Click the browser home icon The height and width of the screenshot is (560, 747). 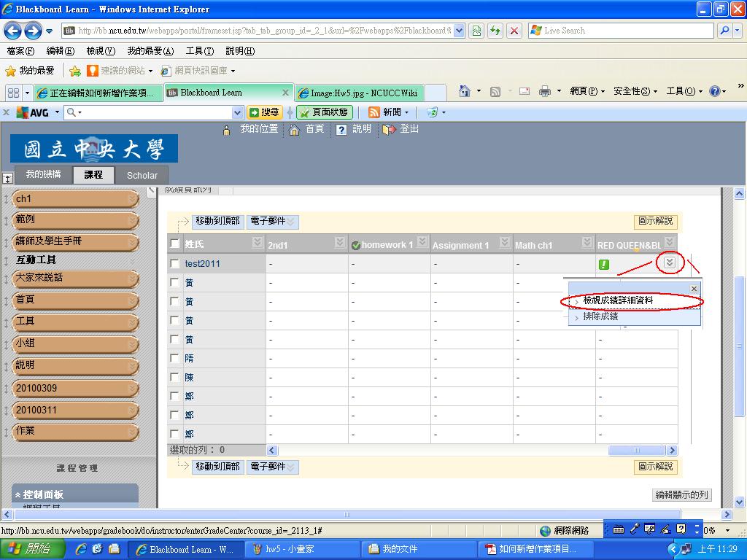click(464, 91)
